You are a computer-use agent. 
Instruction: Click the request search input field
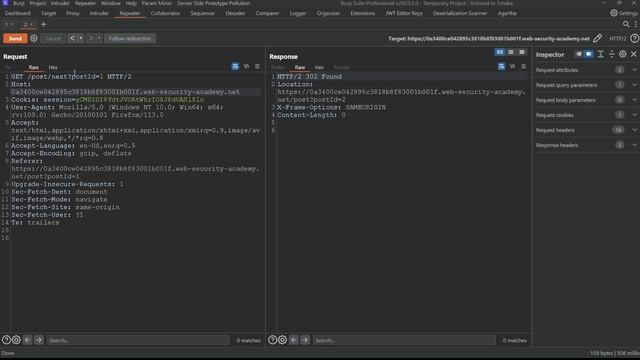(138, 340)
